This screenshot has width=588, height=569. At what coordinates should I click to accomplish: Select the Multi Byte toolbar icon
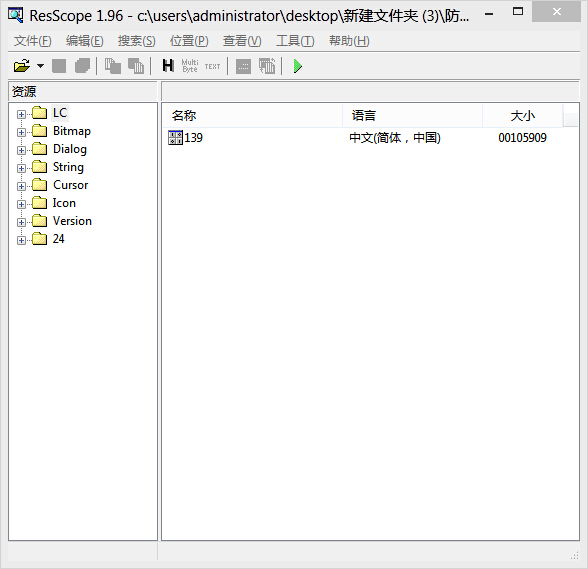190,66
